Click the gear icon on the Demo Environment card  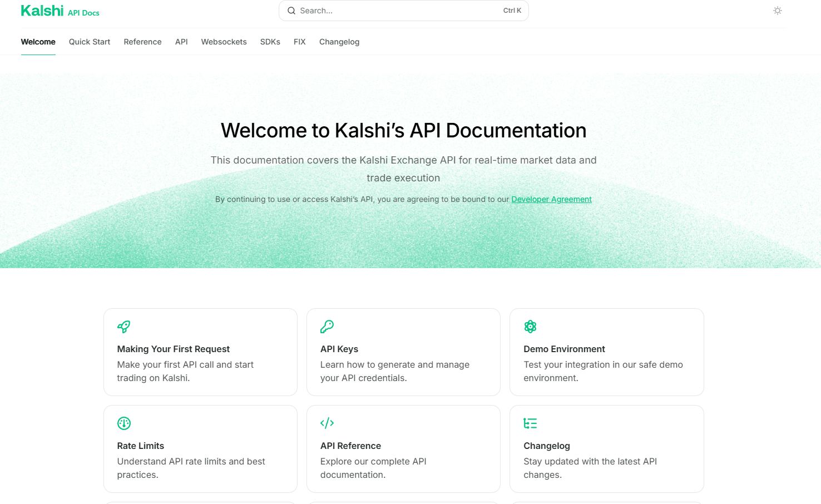tap(530, 327)
